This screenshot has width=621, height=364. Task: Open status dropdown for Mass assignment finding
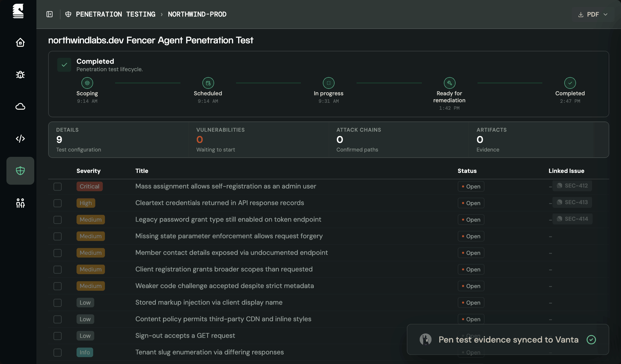tap(471, 187)
